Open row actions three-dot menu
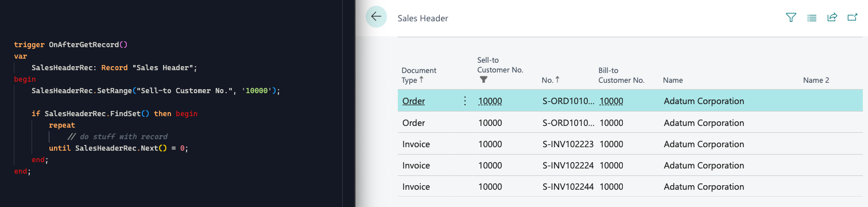 (465, 101)
